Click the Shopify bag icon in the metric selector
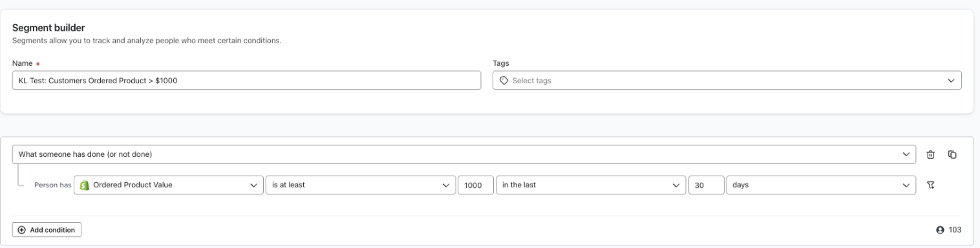This screenshot has width=980, height=248. 83,185
